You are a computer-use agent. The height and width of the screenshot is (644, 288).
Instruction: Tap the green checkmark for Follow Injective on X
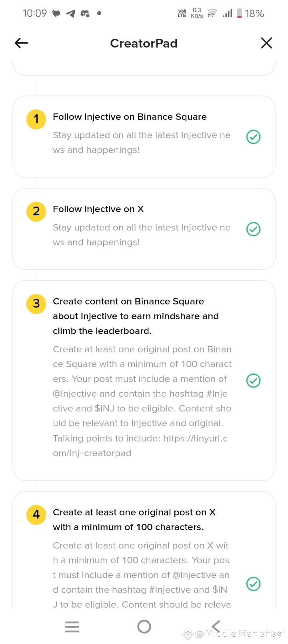[x=253, y=229]
